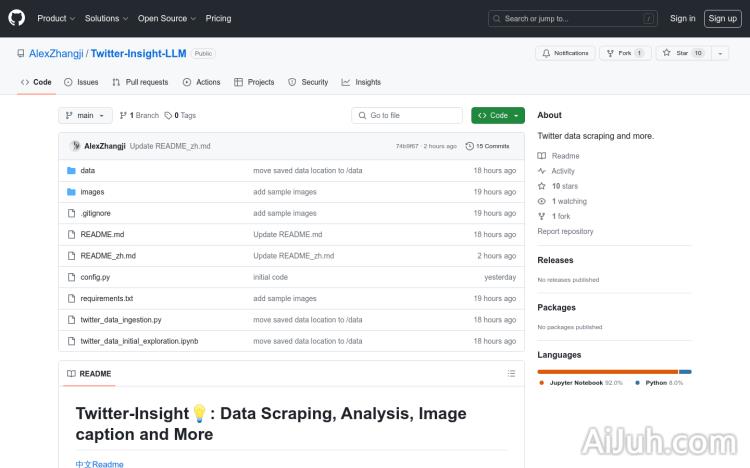Expand the star lists dropdown arrow
Screen dimensions: 750x468
click(x=720, y=53)
